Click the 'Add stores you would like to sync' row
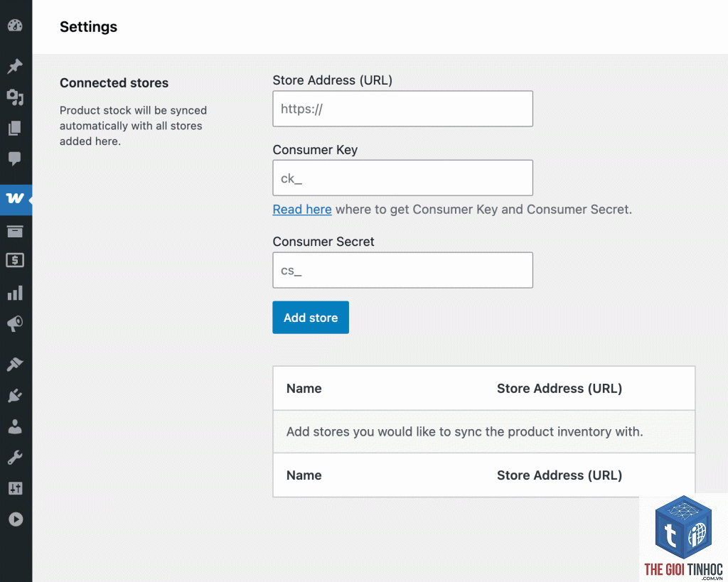This screenshot has width=728, height=582. click(x=483, y=431)
